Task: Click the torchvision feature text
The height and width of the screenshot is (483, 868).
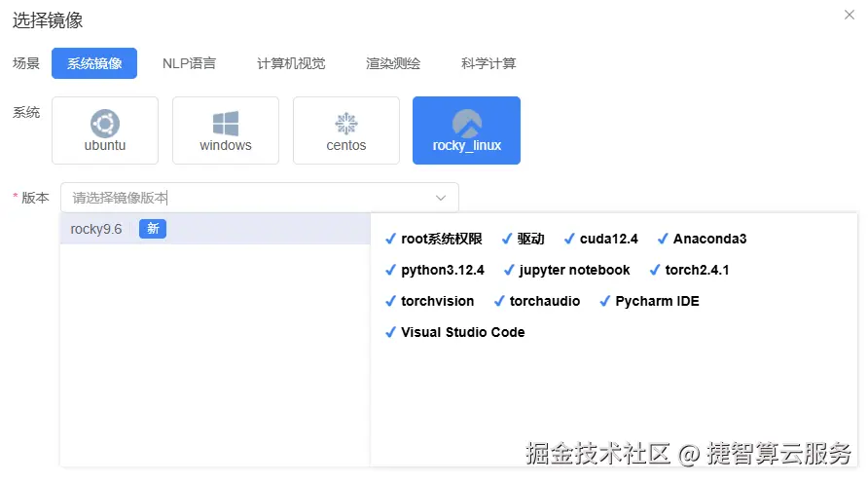Action: click(437, 301)
